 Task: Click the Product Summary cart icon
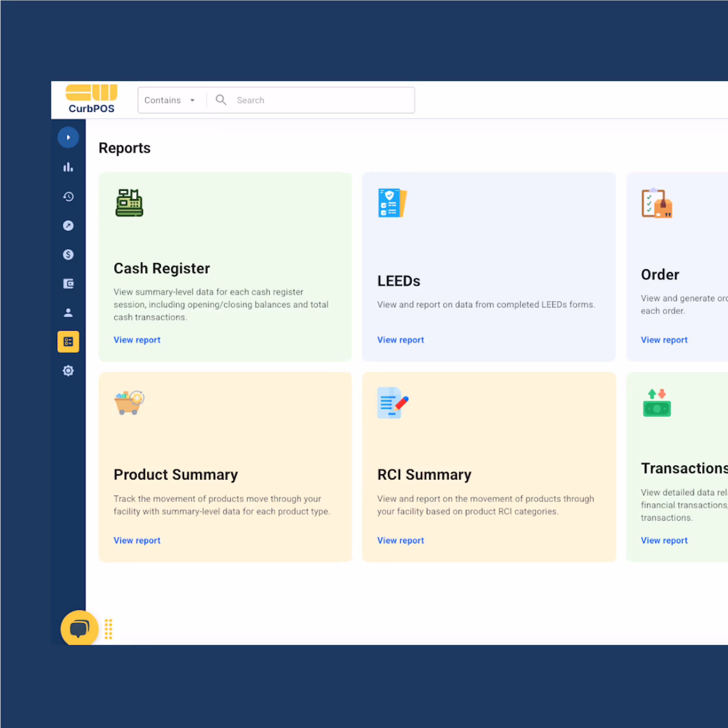click(x=129, y=402)
